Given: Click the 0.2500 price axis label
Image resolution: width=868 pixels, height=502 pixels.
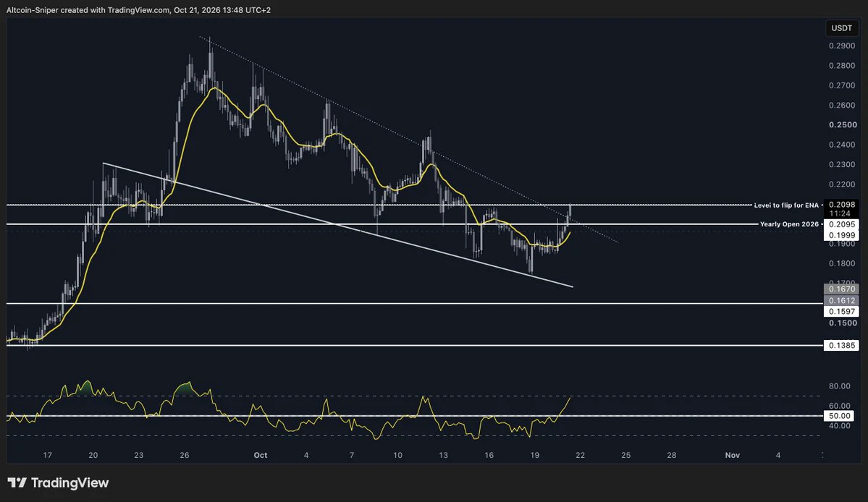Looking at the screenshot, I should [x=843, y=125].
